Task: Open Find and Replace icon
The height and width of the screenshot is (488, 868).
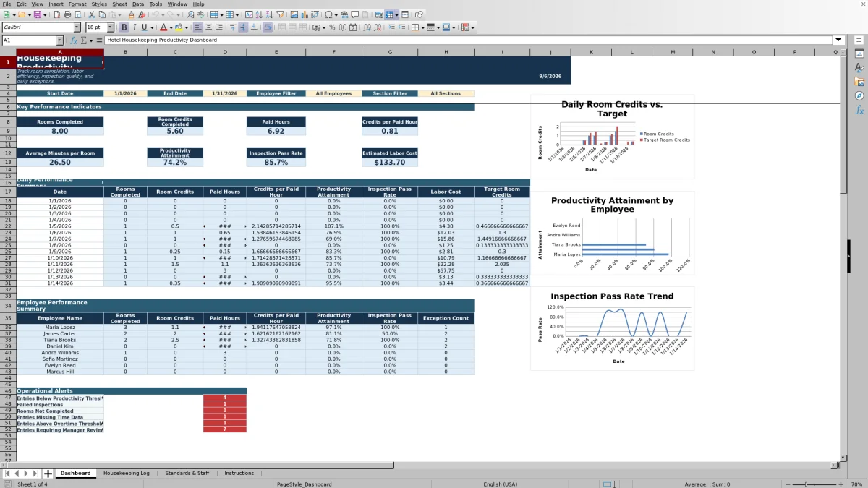Action: click(190, 14)
